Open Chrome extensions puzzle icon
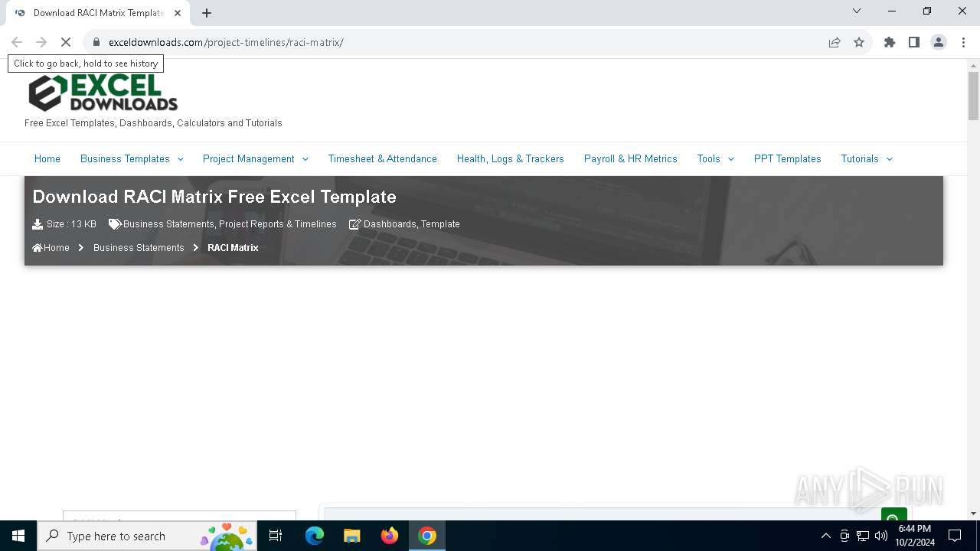980x551 pixels. pyautogui.click(x=890, y=42)
